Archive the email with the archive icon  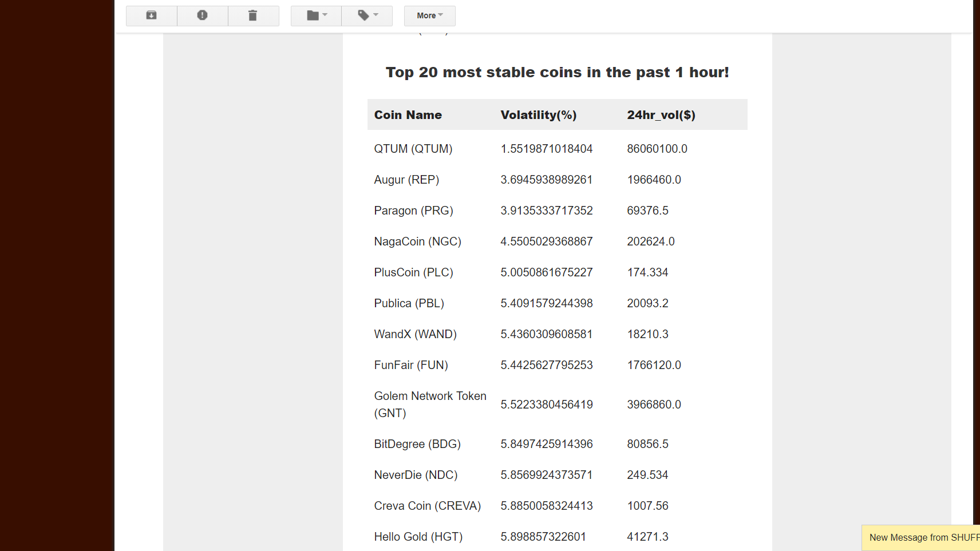click(x=151, y=15)
